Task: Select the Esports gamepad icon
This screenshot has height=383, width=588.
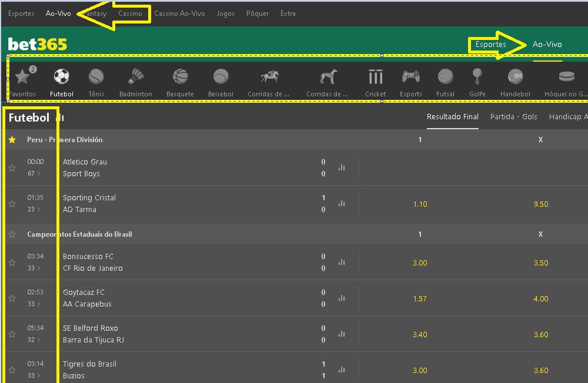Action: (411, 76)
